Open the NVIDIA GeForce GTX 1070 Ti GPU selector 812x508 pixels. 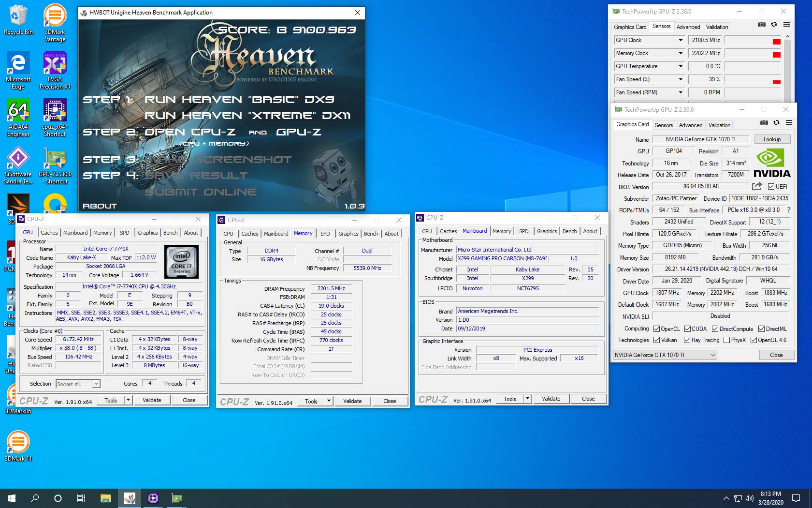tap(665, 355)
